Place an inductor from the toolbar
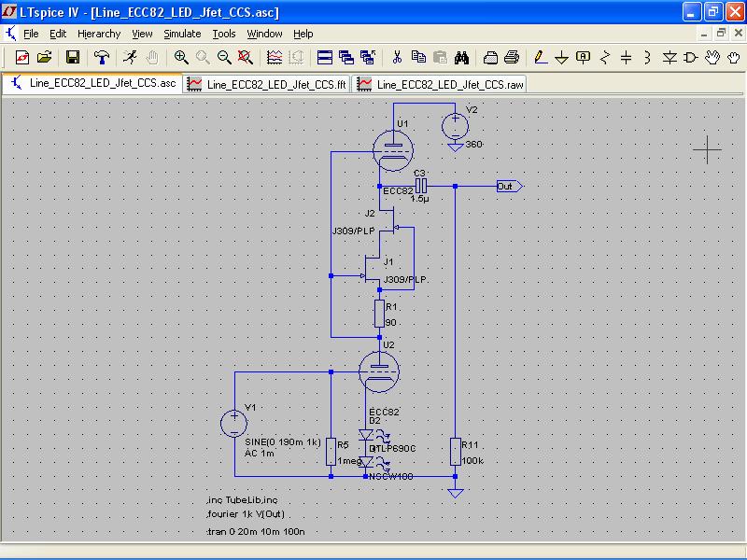Screen dimensions: 747x560 pos(647,58)
